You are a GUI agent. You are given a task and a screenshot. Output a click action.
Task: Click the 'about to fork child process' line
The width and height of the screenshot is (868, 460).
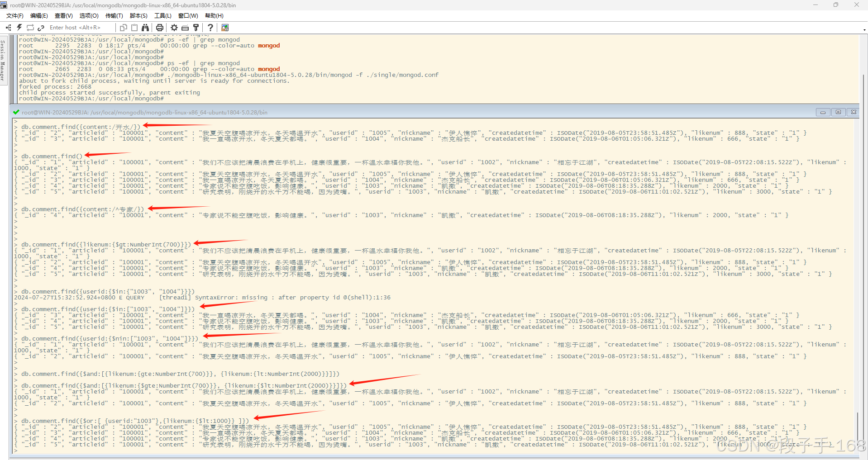pyautogui.click(x=154, y=81)
